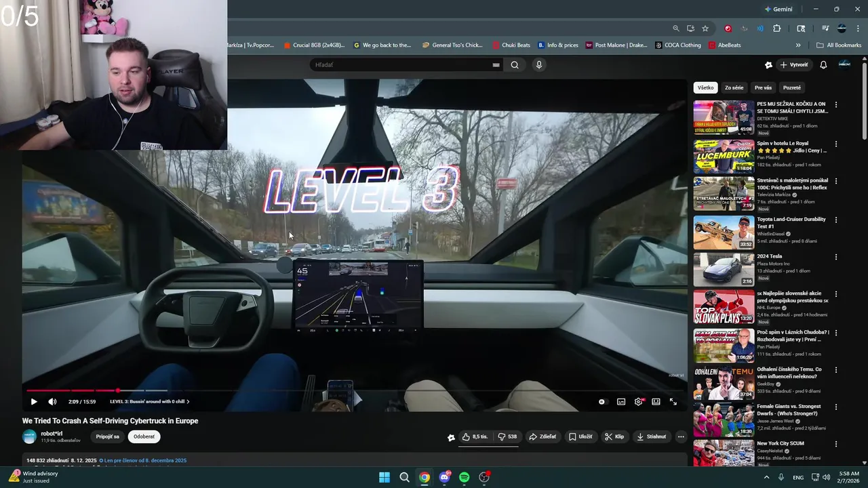The height and width of the screenshot is (488, 868).
Task: Dislike the video showing 538
Action: [507, 437]
